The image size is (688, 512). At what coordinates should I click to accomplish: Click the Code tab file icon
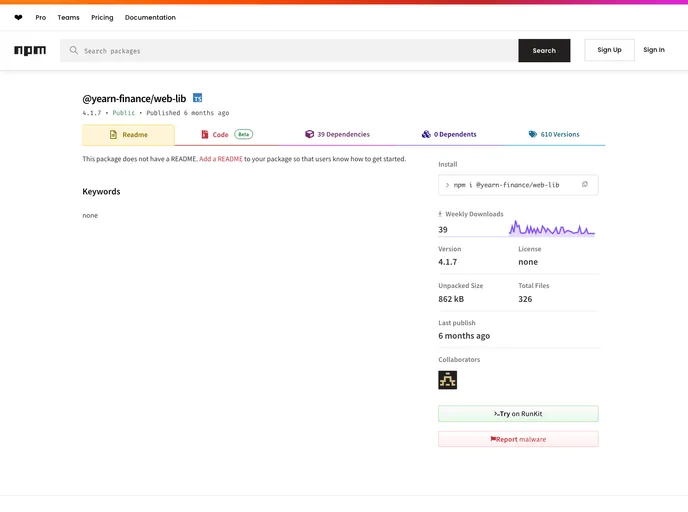click(x=204, y=135)
